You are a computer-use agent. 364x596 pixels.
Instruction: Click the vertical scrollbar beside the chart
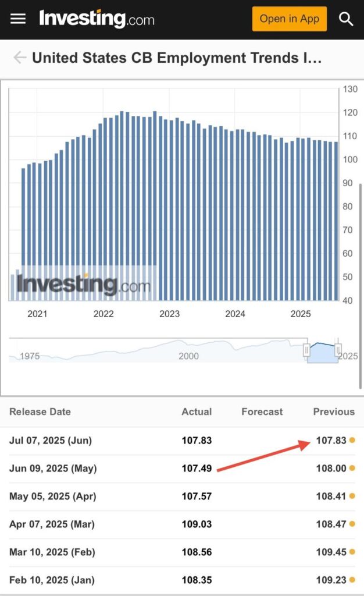point(360,286)
